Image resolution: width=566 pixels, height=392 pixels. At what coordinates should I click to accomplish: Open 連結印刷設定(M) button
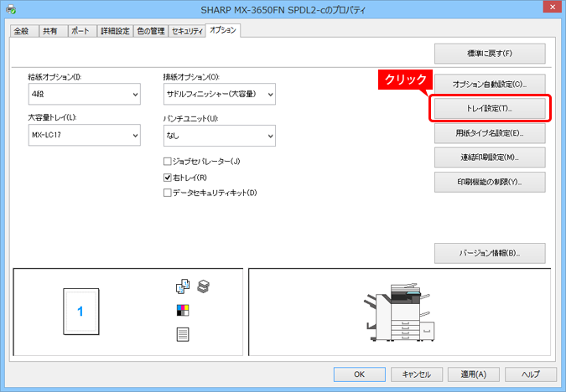(x=490, y=157)
